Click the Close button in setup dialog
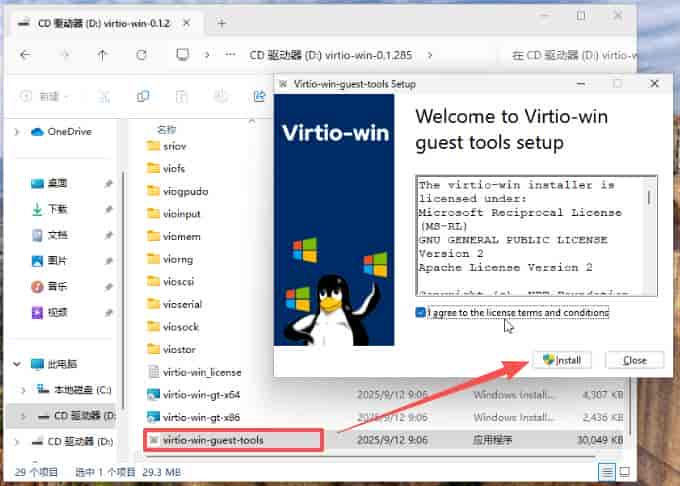This screenshot has width=680, height=486. [634, 360]
